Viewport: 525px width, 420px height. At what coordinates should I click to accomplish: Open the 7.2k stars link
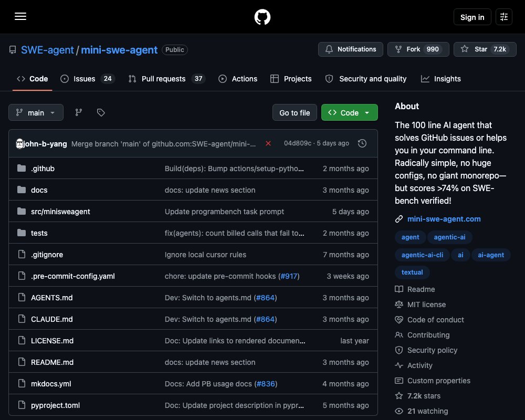[x=424, y=396]
